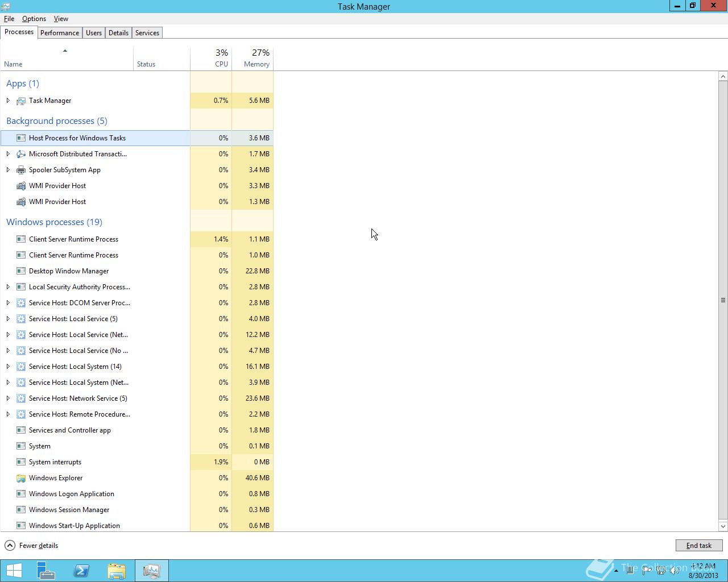Sort by the CPU column header
This screenshot has width=728, height=582.
point(211,59)
